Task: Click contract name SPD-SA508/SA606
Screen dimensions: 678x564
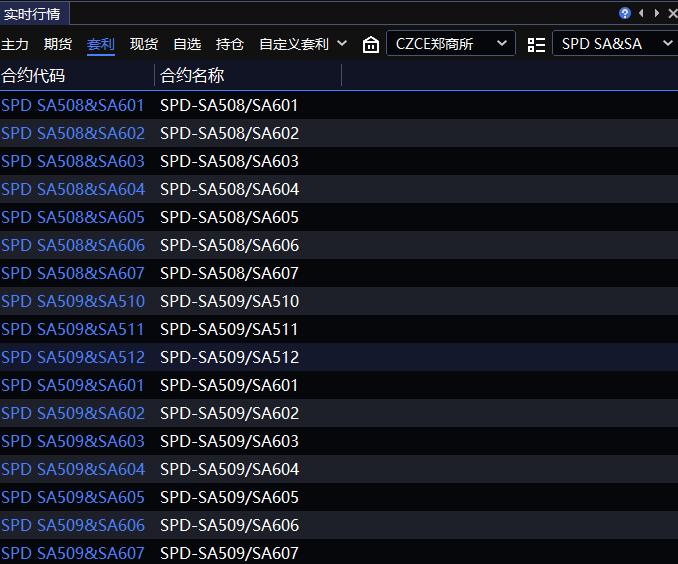Action: pos(229,245)
